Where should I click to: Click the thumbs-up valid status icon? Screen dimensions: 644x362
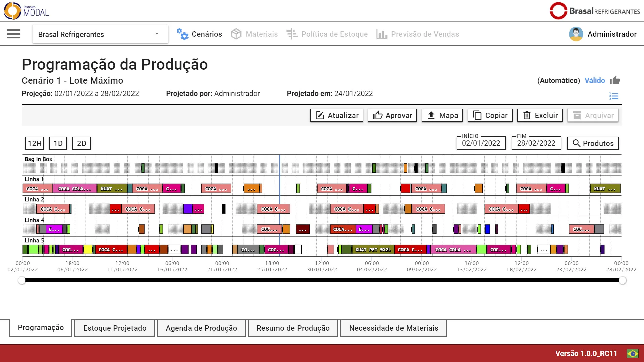coord(615,80)
